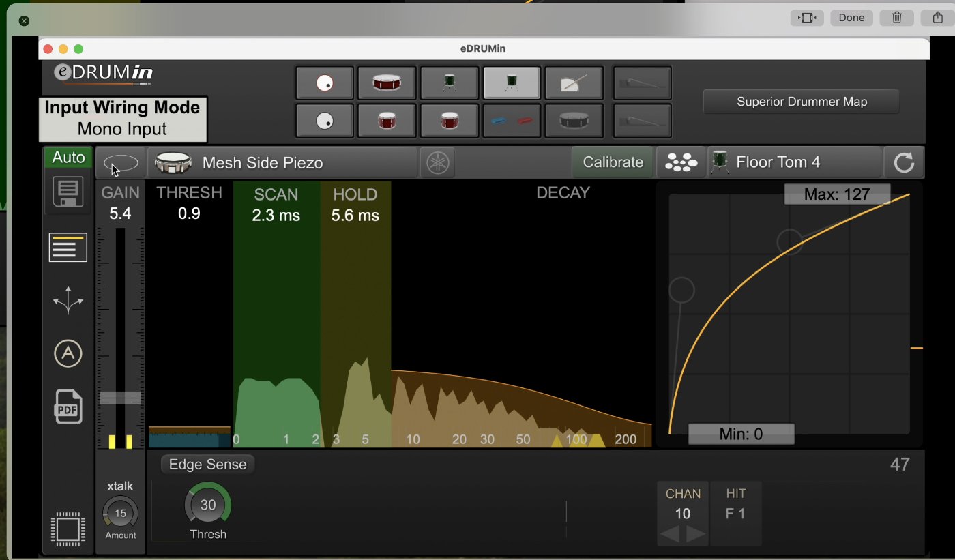Select the red snare drum input
The image size is (955, 560).
pyautogui.click(x=387, y=83)
